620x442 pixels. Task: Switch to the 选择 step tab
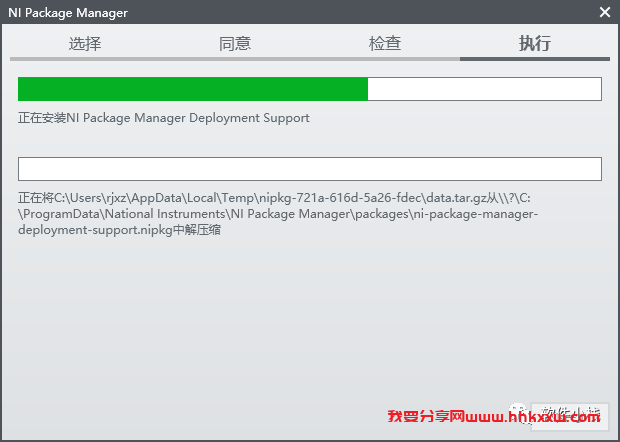(85, 43)
